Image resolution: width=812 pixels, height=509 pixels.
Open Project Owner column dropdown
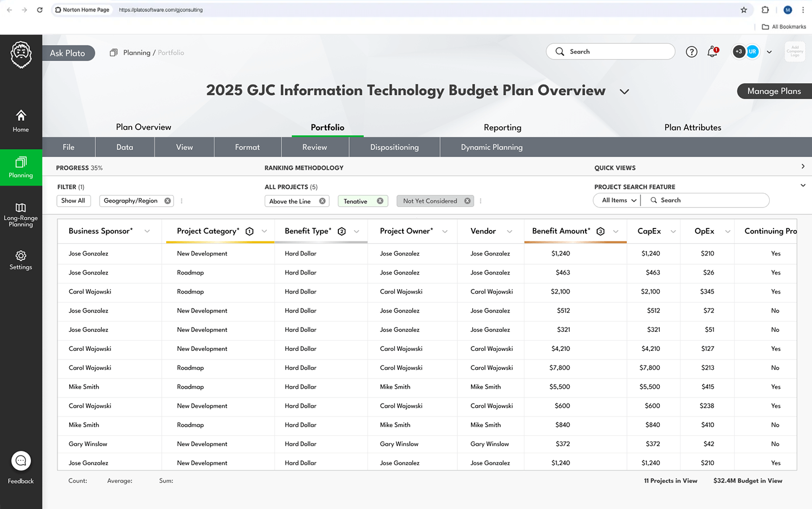445,231
